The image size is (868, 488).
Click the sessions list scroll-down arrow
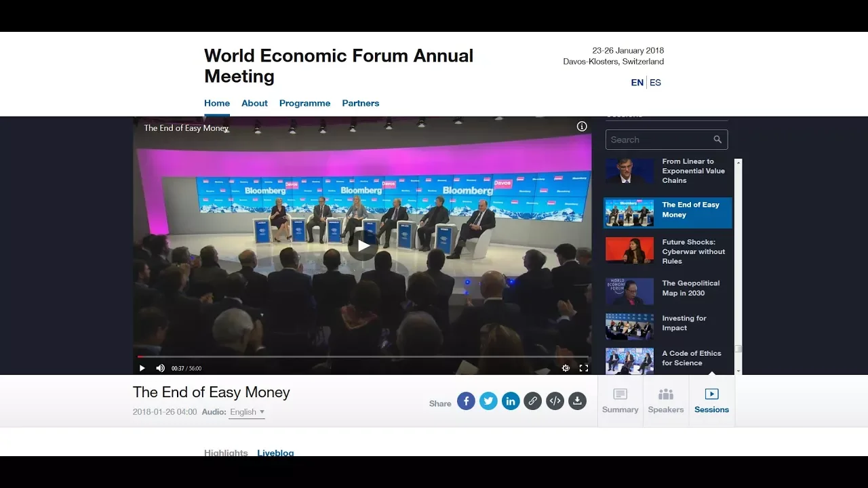click(x=738, y=371)
